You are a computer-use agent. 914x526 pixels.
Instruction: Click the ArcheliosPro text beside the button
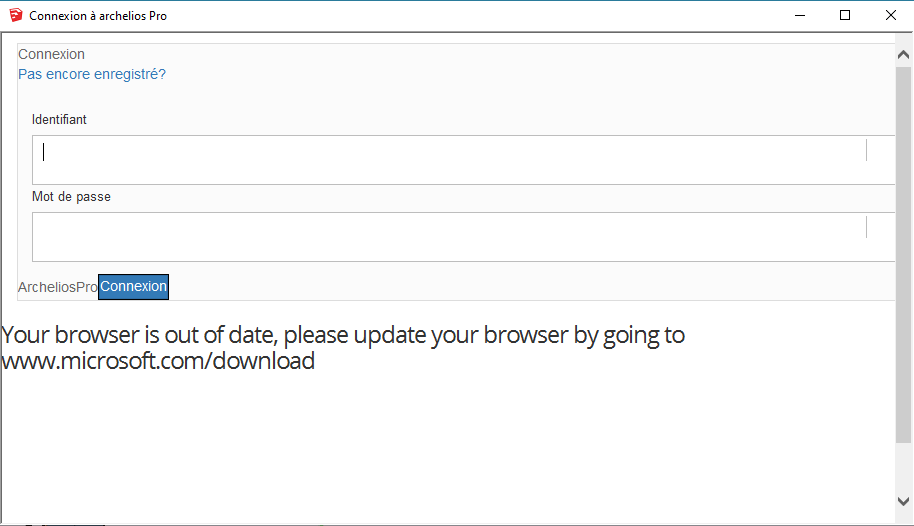(x=58, y=287)
